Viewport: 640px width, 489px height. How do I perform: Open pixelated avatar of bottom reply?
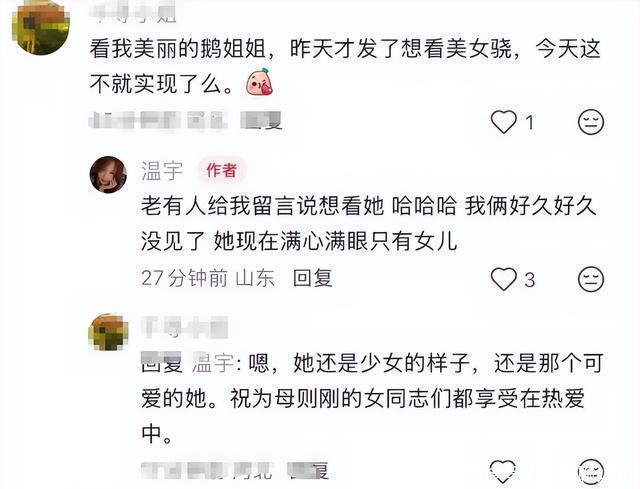[x=108, y=332]
